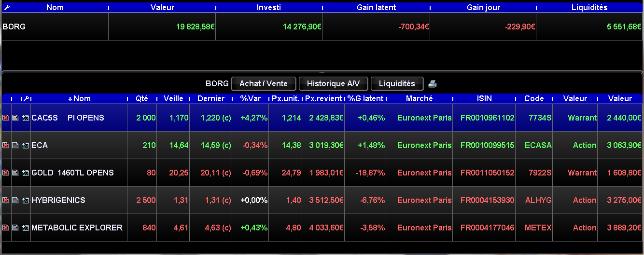644x255 pixels.
Task: Click ISIN FR0011050152
Action: click(x=488, y=173)
